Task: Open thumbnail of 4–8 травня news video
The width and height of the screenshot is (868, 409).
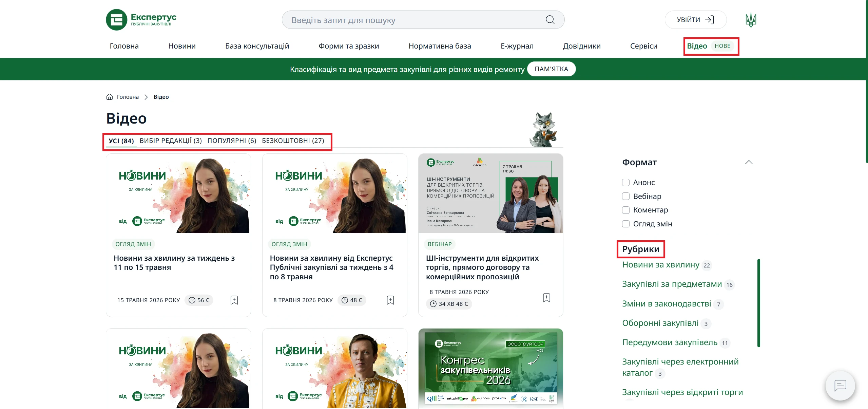Action: coord(334,193)
